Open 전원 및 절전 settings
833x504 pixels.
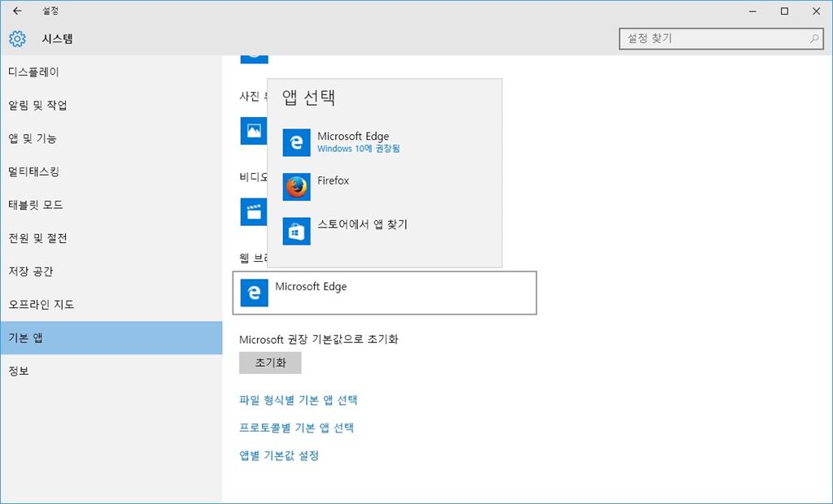111,238
